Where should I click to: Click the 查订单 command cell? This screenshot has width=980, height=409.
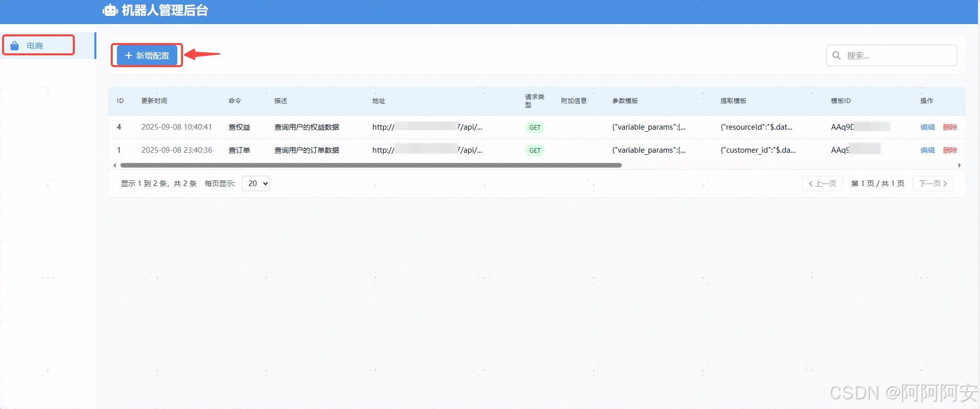coord(239,150)
